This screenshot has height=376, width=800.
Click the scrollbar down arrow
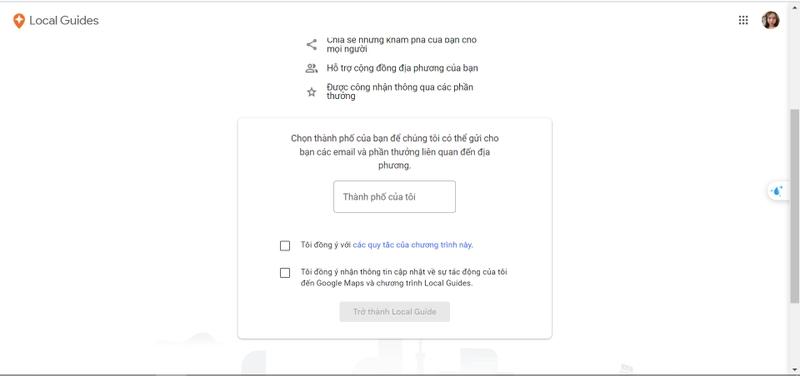tap(795, 369)
